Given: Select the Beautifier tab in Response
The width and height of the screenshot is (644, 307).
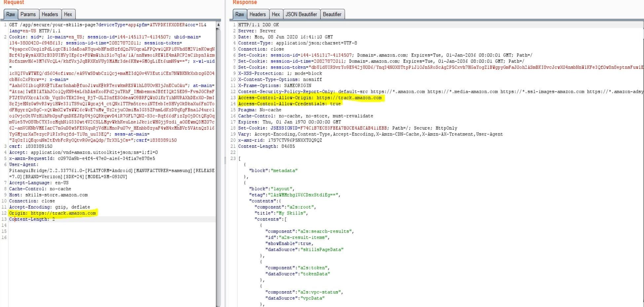Looking at the screenshot, I should pos(332,14).
